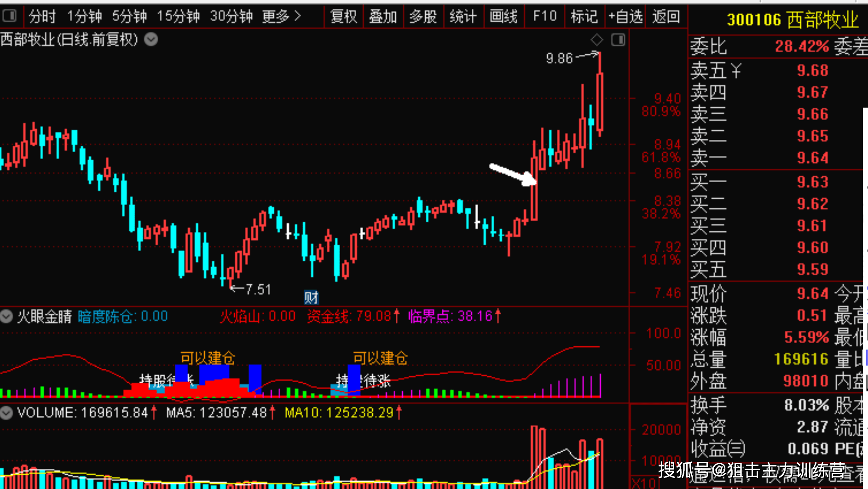Click the MA5 123057.48 label

[x=221, y=413]
